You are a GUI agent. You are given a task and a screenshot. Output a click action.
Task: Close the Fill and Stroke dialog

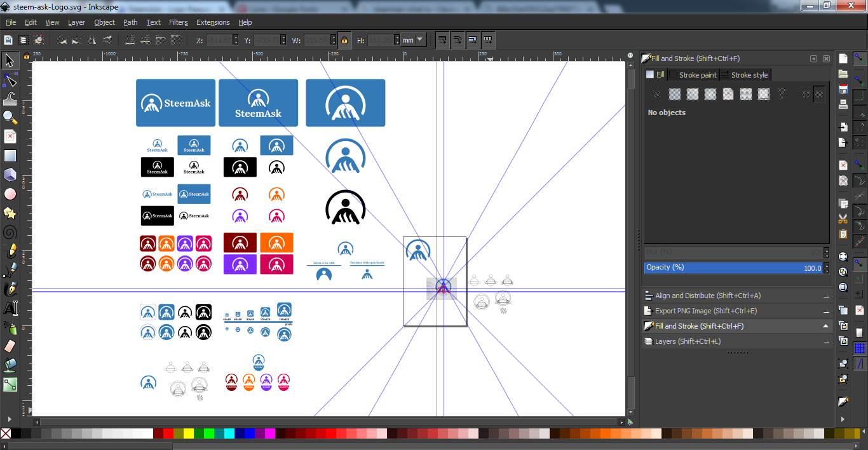click(826, 58)
